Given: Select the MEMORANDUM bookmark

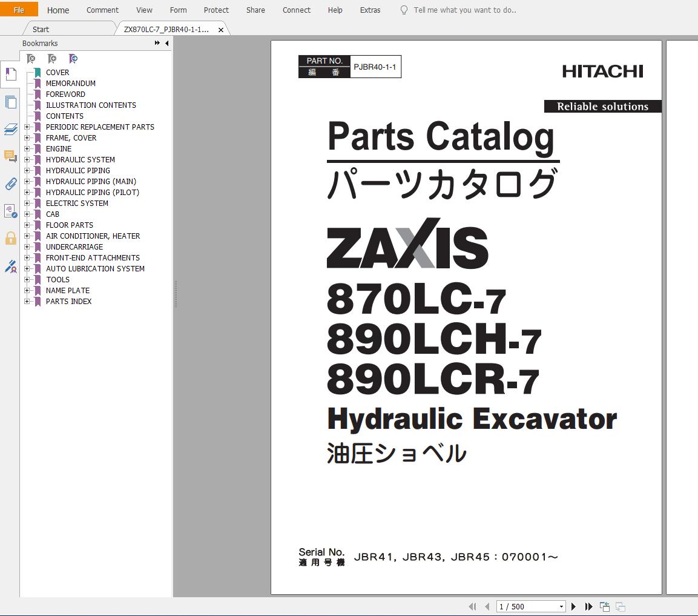Looking at the screenshot, I should pyautogui.click(x=70, y=84).
